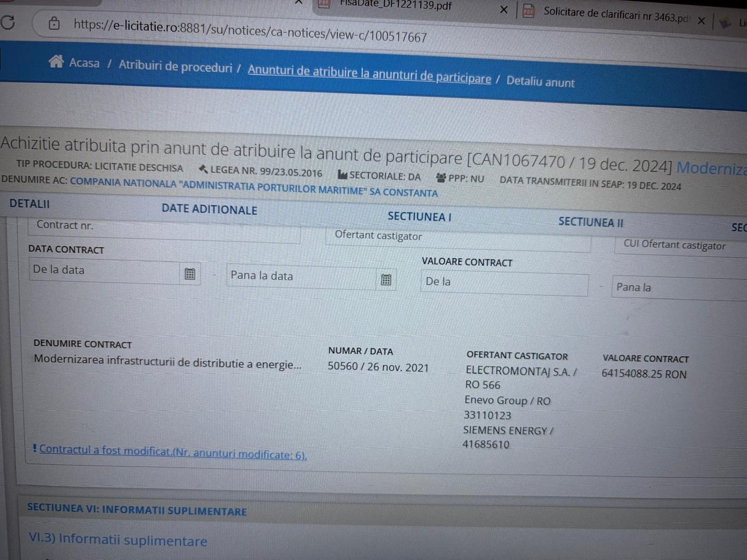Open the Contractul a fost modificat link
The image size is (747, 560).
[173, 451]
